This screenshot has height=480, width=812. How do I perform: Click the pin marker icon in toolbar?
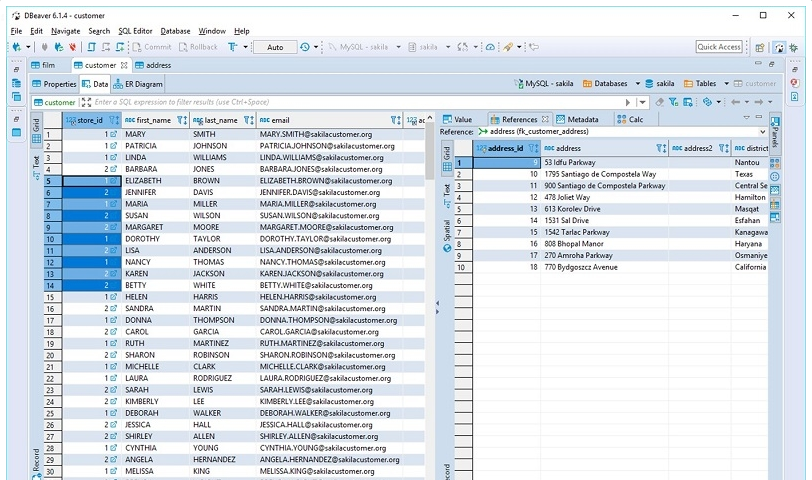click(x=508, y=47)
